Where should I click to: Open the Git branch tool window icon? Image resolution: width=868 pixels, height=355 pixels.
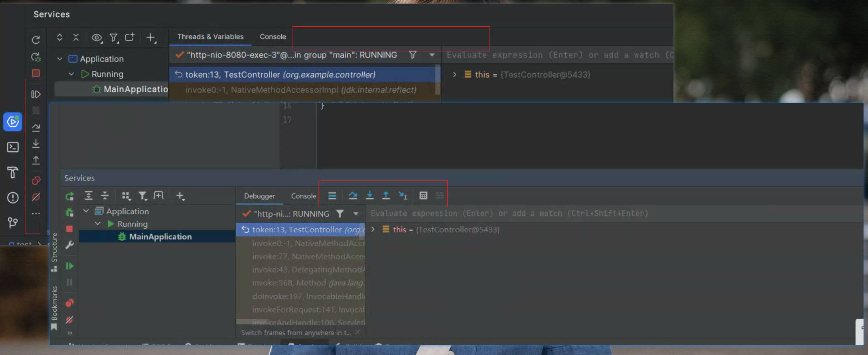pos(13,222)
